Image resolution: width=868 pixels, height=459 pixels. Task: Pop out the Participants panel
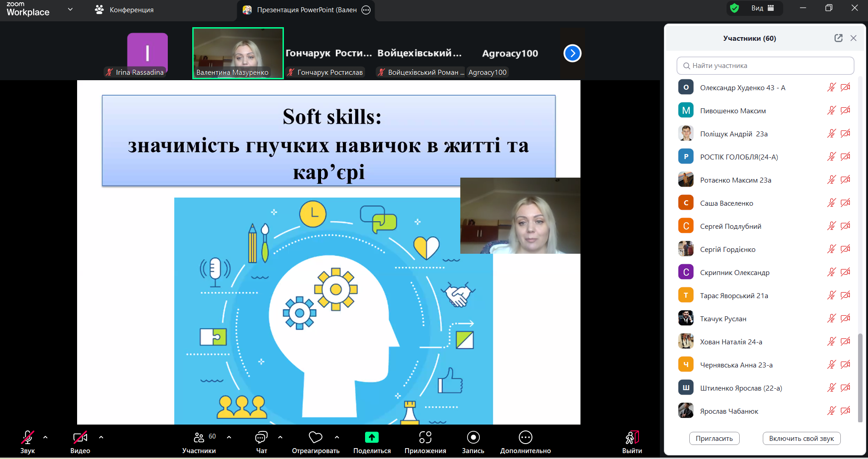coord(838,38)
